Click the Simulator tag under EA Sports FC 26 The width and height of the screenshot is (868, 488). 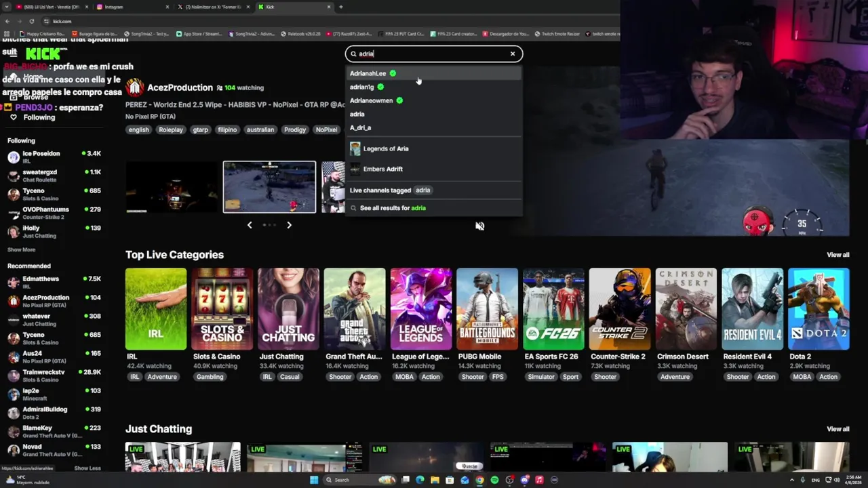(x=541, y=377)
